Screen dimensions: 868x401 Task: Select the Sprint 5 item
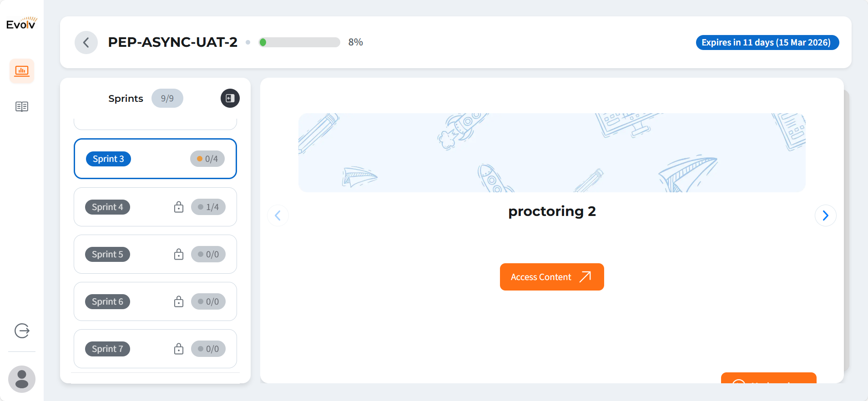107,255
